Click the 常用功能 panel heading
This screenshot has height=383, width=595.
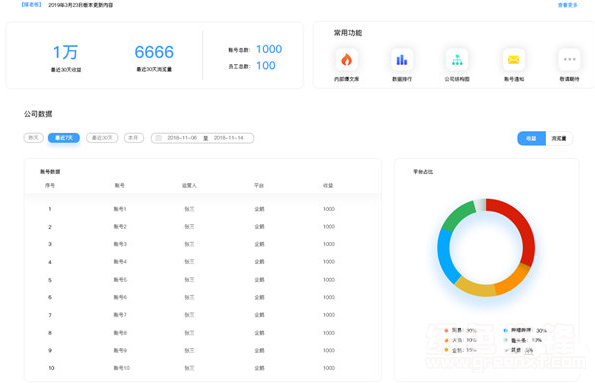(x=348, y=33)
